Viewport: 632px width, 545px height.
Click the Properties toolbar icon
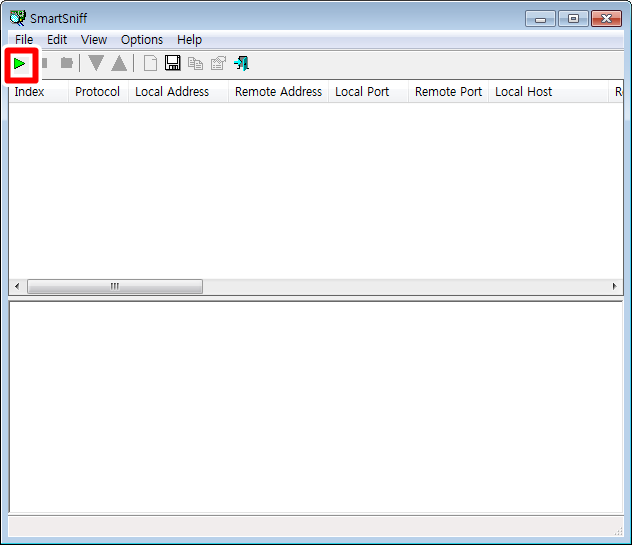[x=218, y=63]
